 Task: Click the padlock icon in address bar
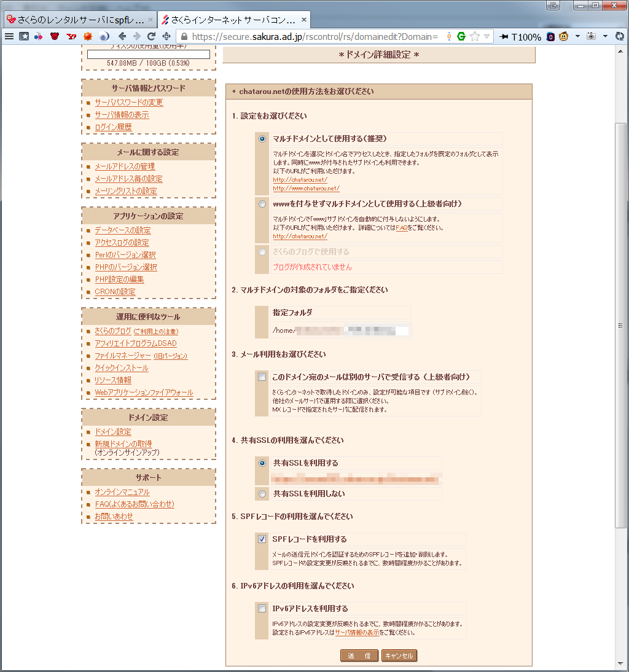pyautogui.click(x=184, y=36)
